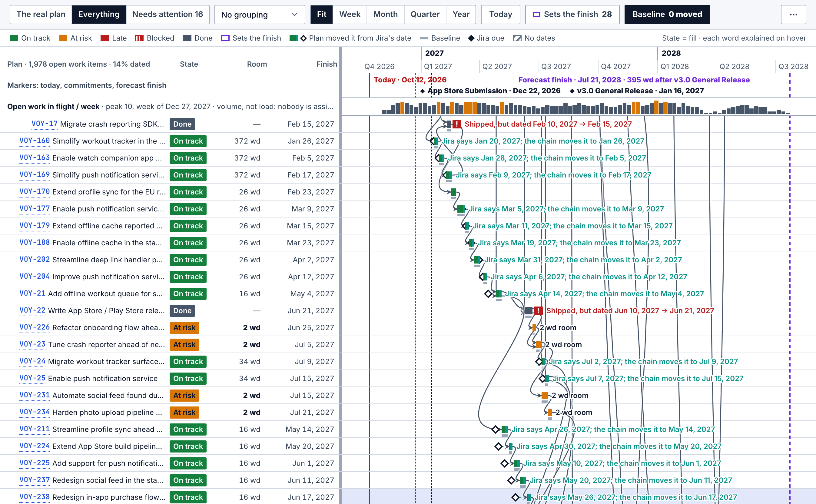Click the Blocked legend icon
The width and height of the screenshot is (816, 504).
(x=139, y=38)
